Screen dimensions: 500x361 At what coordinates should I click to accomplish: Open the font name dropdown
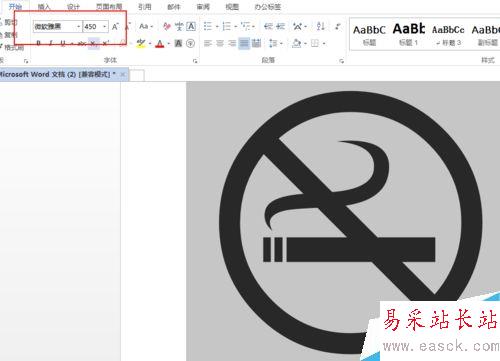(79, 26)
